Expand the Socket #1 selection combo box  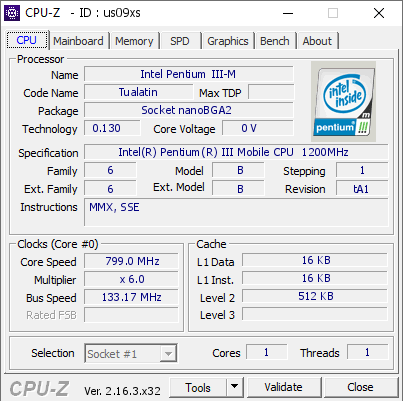click(131, 353)
